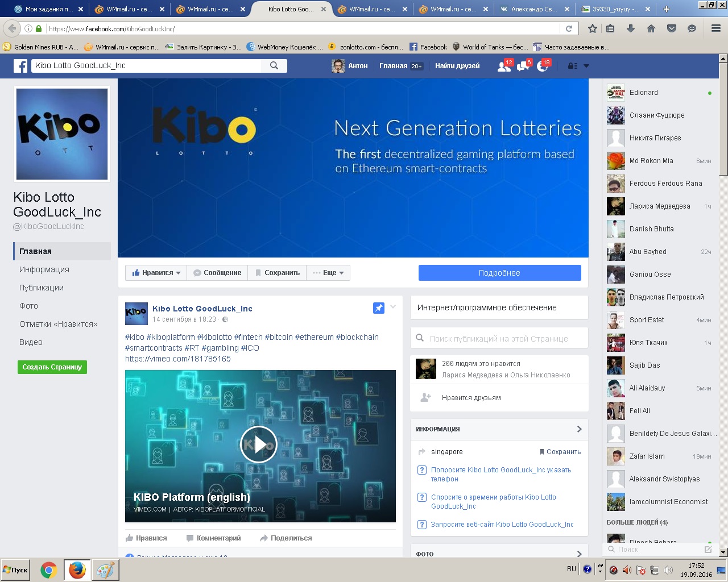Select Фото in the page sidebar
728x582 pixels.
tap(28, 306)
